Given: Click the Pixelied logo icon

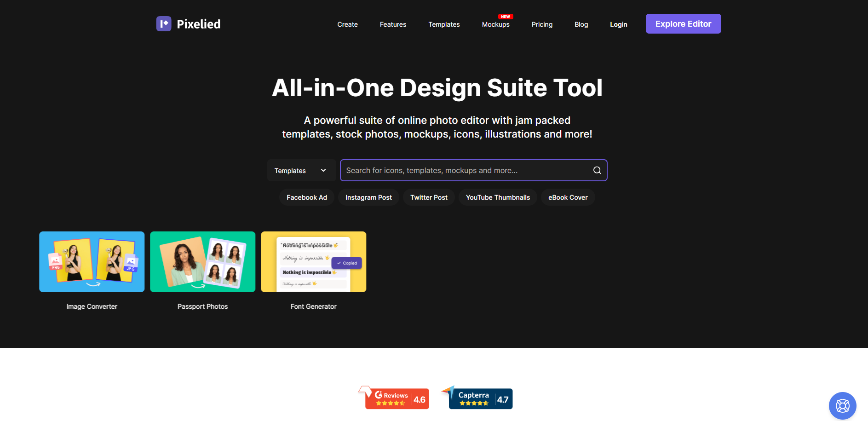Looking at the screenshot, I should tap(164, 24).
